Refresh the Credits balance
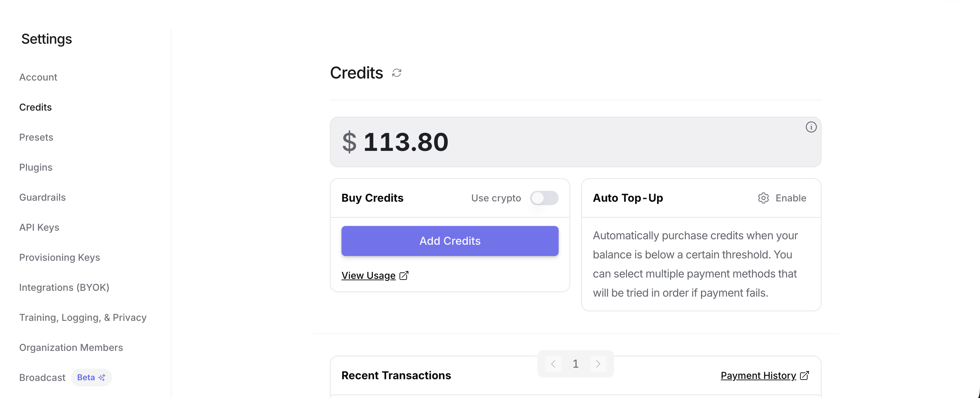 pyautogui.click(x=397, y=73)
